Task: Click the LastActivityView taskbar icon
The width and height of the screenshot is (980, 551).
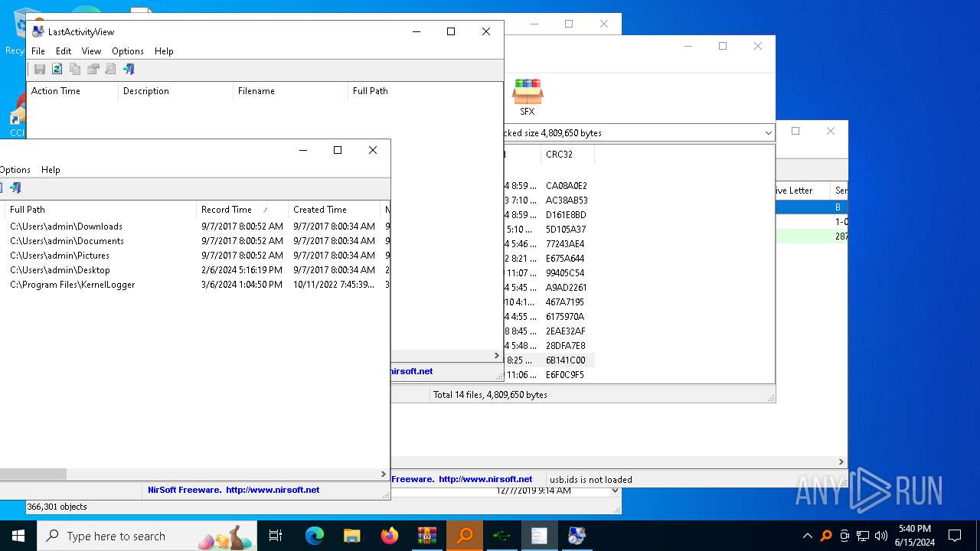Action: coord(577,536)
